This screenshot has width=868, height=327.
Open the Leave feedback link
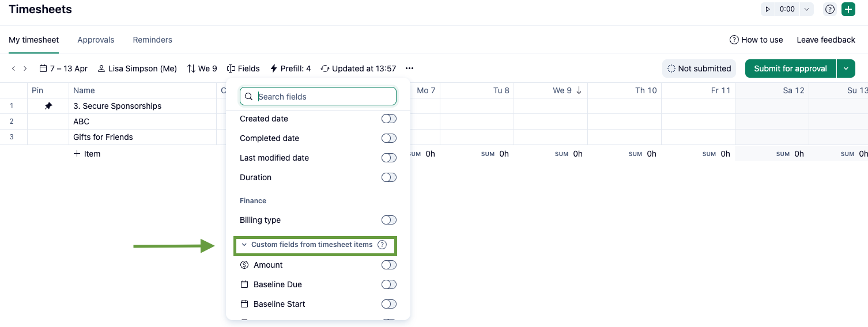click(825, 40)
